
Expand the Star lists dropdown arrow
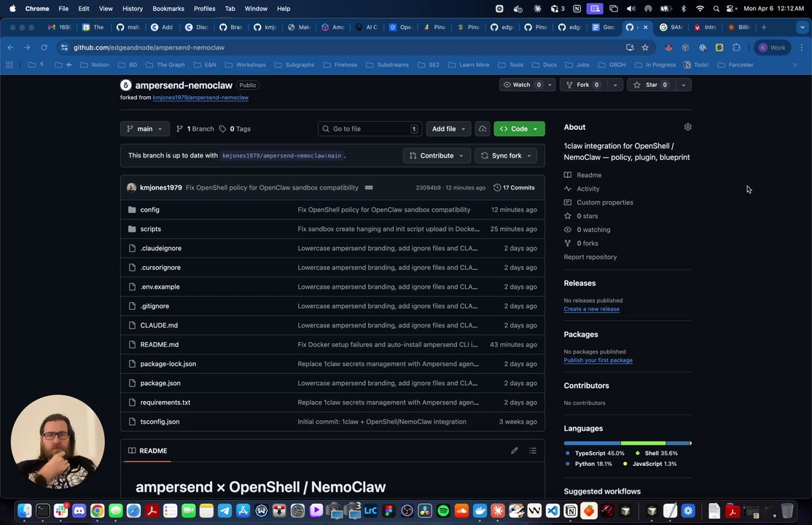click(684, 85)
